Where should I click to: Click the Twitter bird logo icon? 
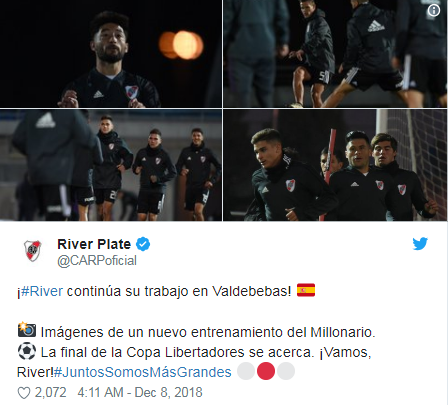[420, 244]
